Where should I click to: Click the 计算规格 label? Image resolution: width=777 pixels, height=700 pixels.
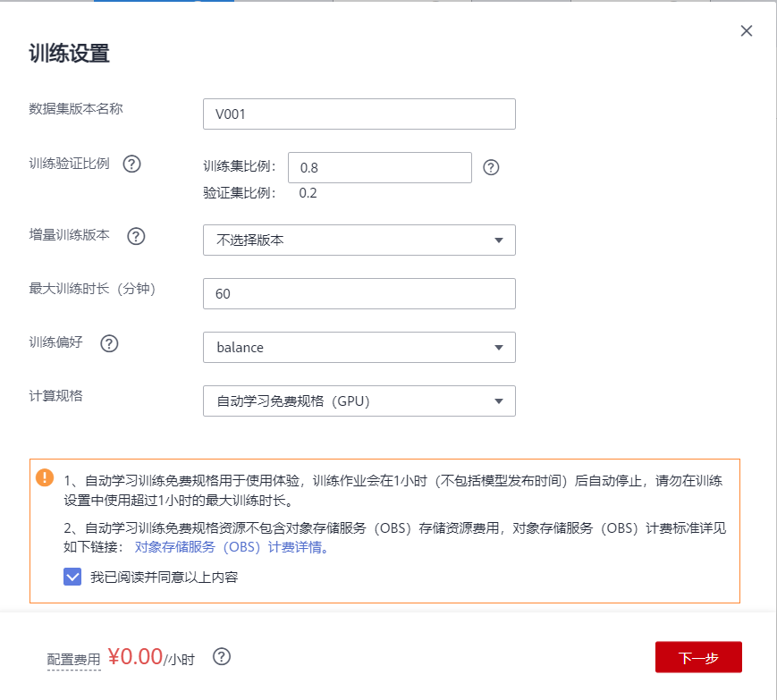pyautogui.click(x=56, y=395)
